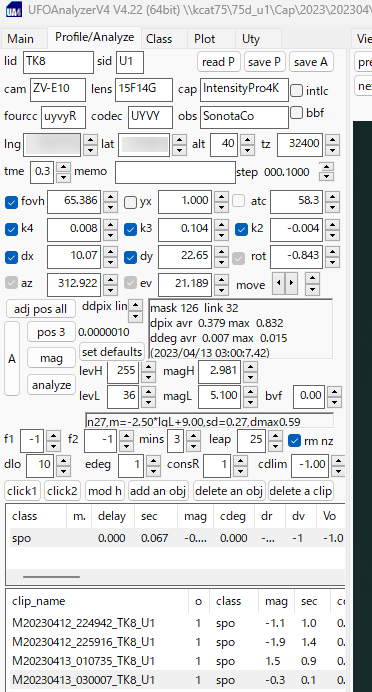The height and width of the screenshot is (692, 372).
Task: Adjust the magL 5.100 spinner
Action: click(x=250, y=396)
